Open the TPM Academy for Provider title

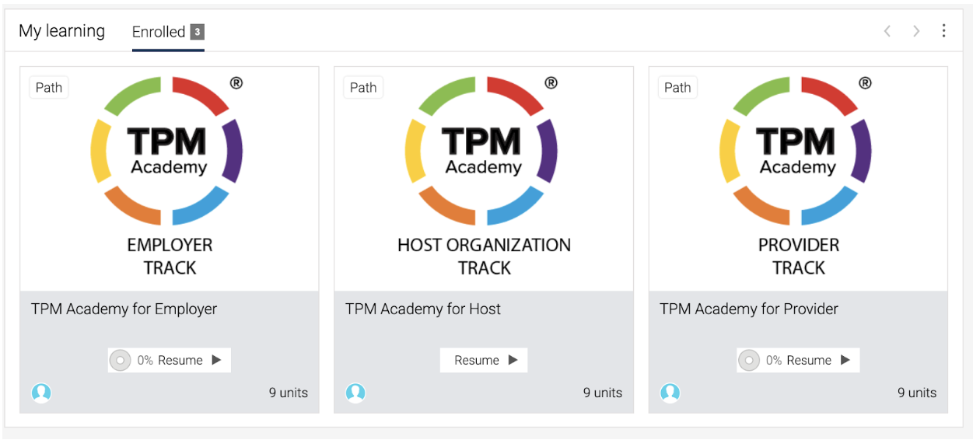[x=749, y=309]
